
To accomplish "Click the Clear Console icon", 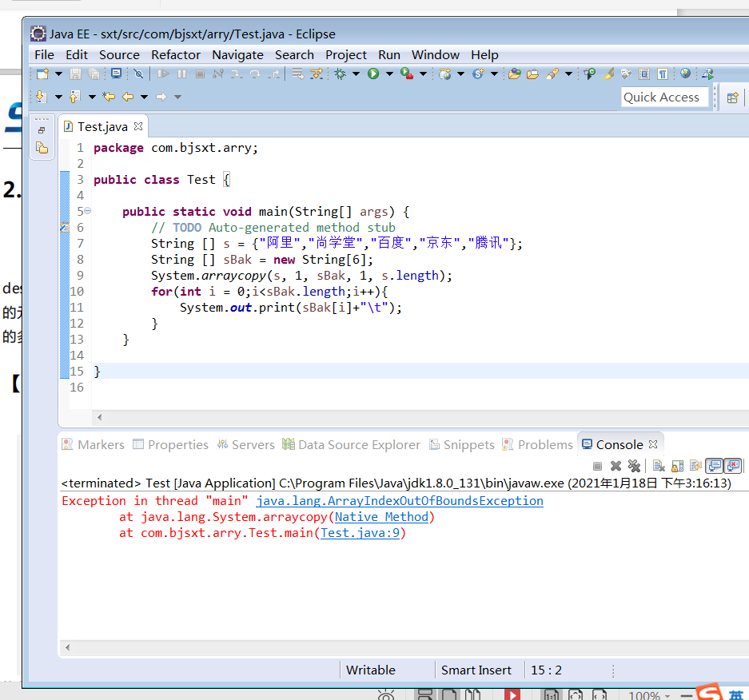I will [659, 466].
